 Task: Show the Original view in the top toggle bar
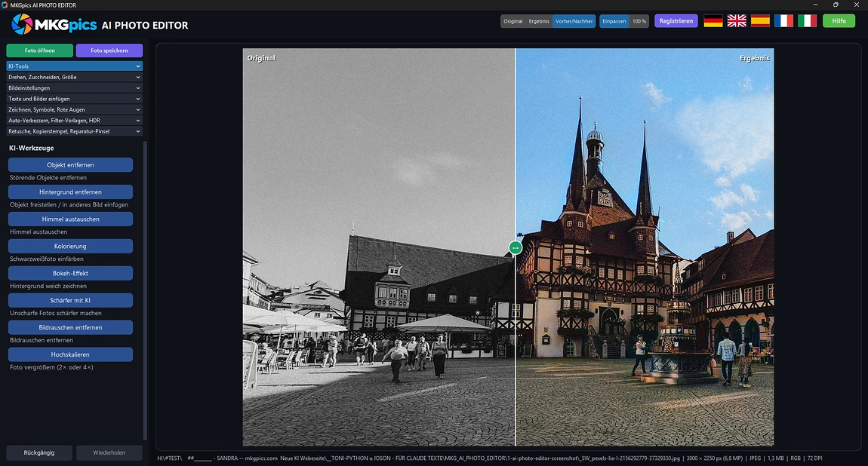(513, 21)
